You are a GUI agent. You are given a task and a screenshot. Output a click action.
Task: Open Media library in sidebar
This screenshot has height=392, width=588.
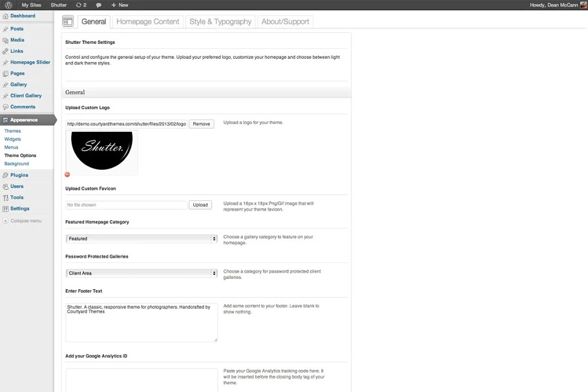17,40
